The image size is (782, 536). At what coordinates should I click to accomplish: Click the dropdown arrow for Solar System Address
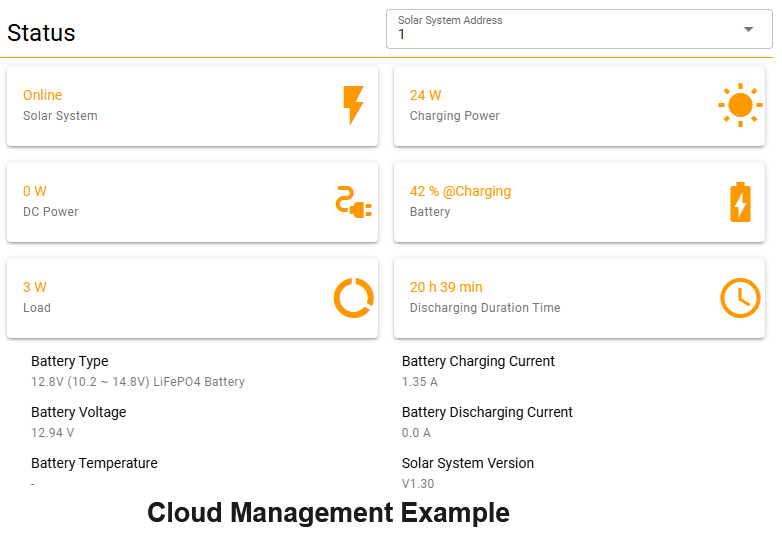click(748, 29)
